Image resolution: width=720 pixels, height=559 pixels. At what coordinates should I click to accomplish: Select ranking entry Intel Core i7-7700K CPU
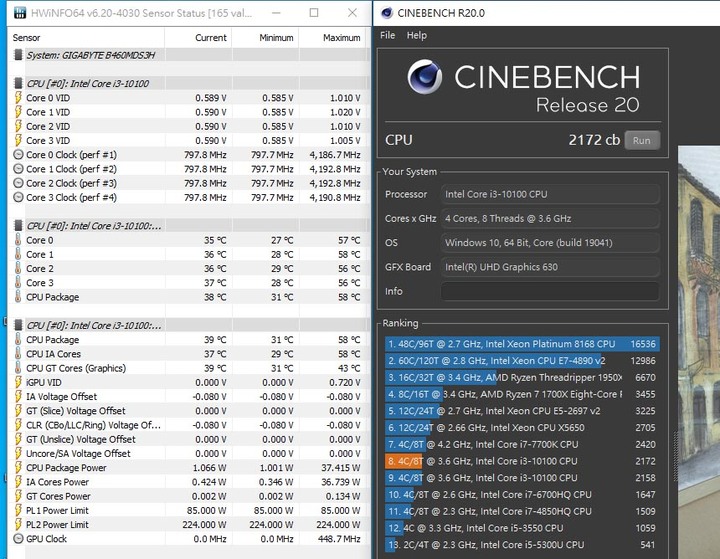point(522,445)
